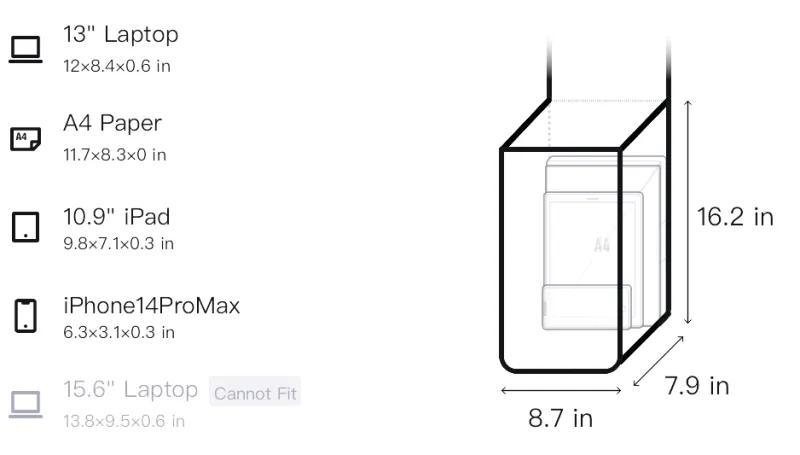Select the iPhone14ProMax phone icon
This screenshot has width=800, height=455.
coord(25,315)
